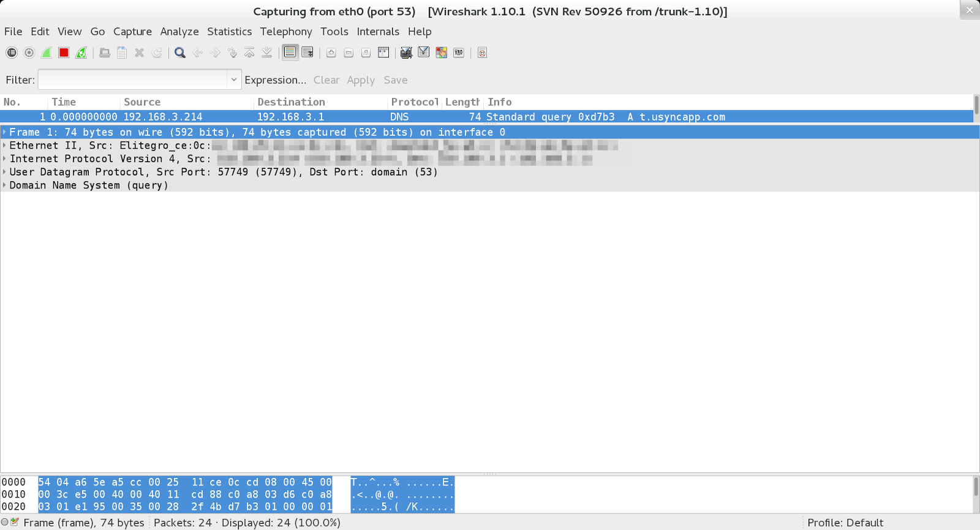980x530 pixels.
Task: Toggle packet list colorization
Action: click(290, 53)
